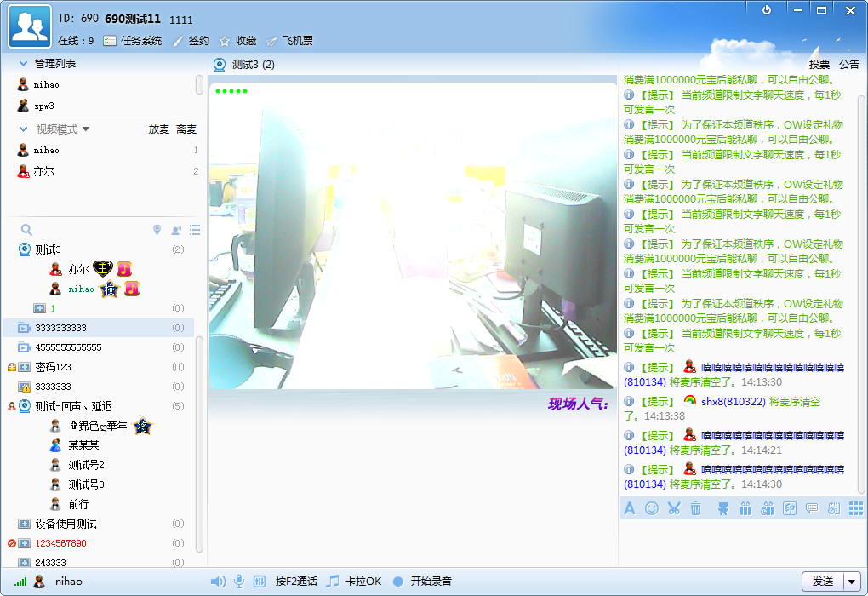Viewport: 868px width, 596px height.
Task: Click shx8(810322) user link in chat
Action: tap(734, 402)
